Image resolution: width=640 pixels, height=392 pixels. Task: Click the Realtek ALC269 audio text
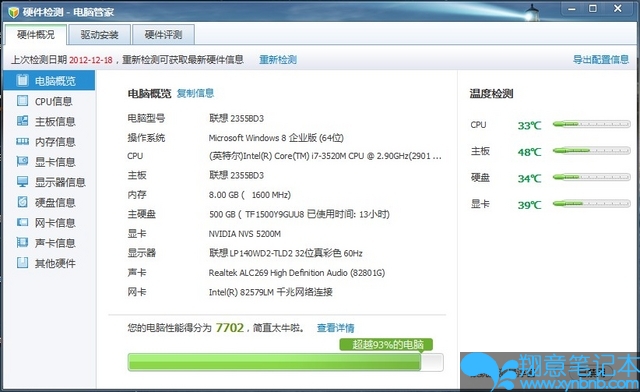[x=297, y=273]
